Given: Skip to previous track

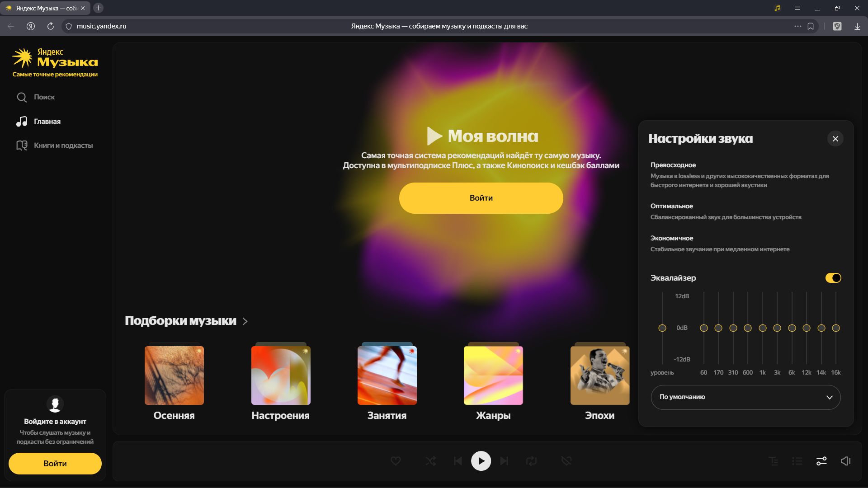Looking at the screenshot, I should (458, 461).
